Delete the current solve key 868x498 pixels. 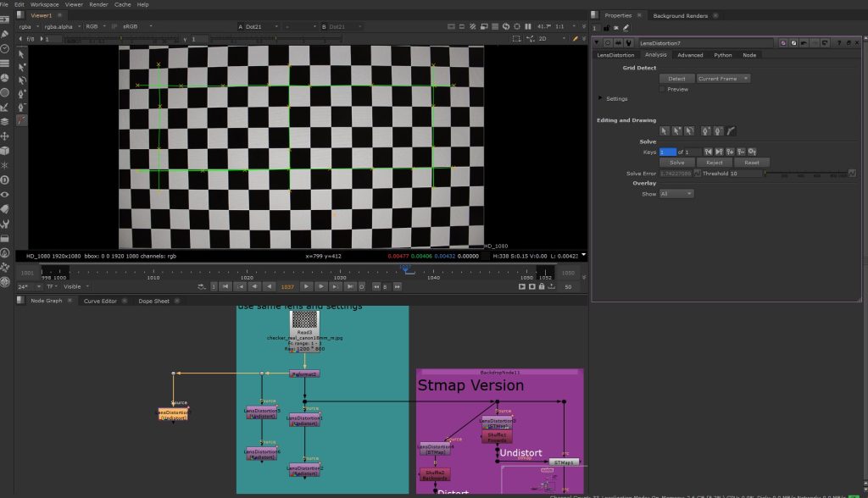pos(741,152)
